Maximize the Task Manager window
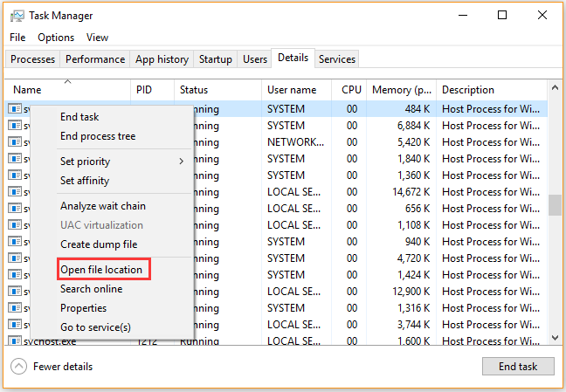The image size is (566, 392). (502, 15)
